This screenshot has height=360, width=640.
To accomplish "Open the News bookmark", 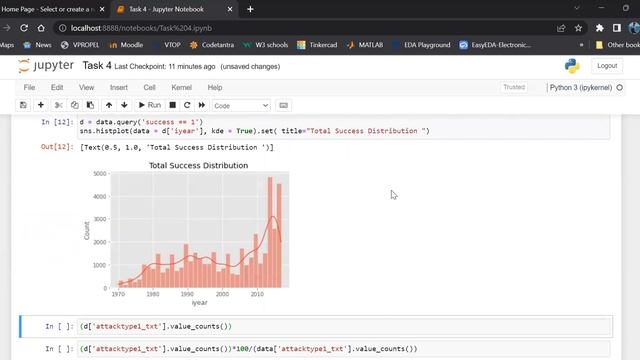I will [x=38, y=45].
